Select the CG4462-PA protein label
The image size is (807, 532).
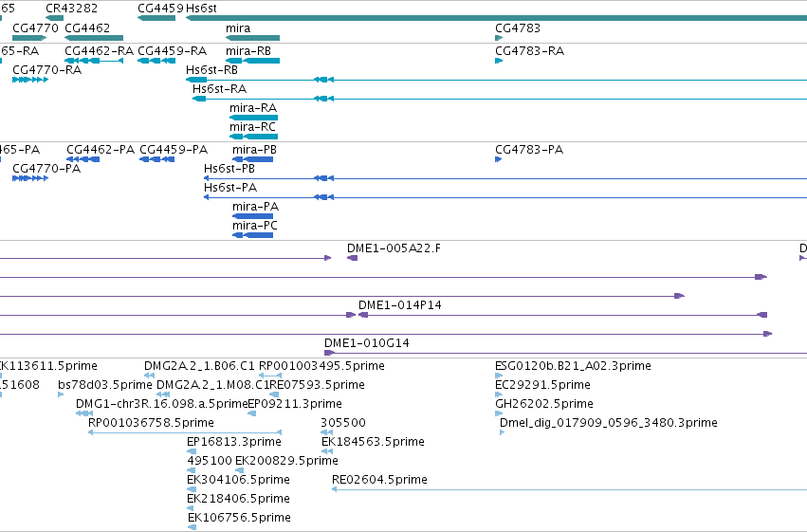coord(101,150)
